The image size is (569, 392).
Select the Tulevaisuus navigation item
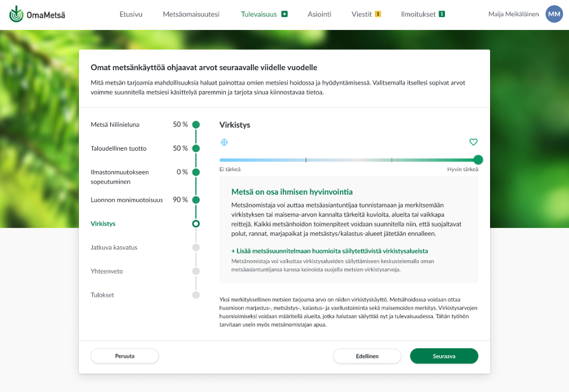point(259,14)
